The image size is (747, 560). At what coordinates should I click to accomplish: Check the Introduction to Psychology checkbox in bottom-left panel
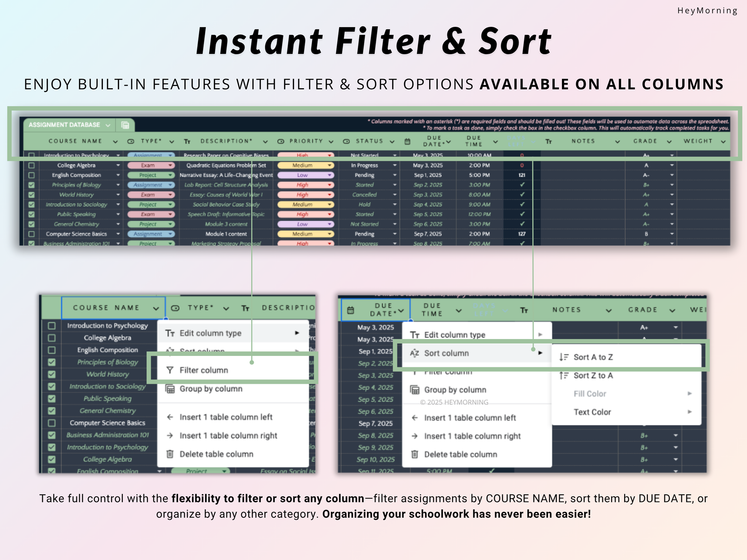pyautogui.click(x=52, y=326)
